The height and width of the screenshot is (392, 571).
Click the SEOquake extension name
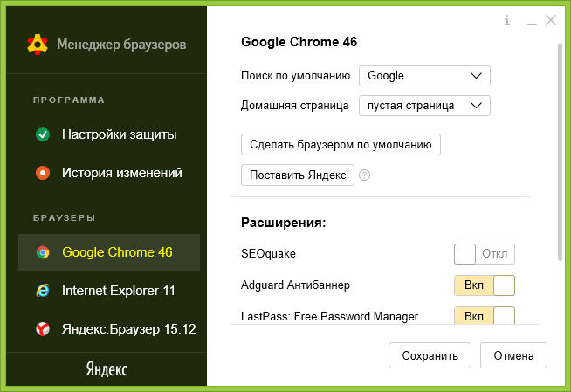click(268, 254)
